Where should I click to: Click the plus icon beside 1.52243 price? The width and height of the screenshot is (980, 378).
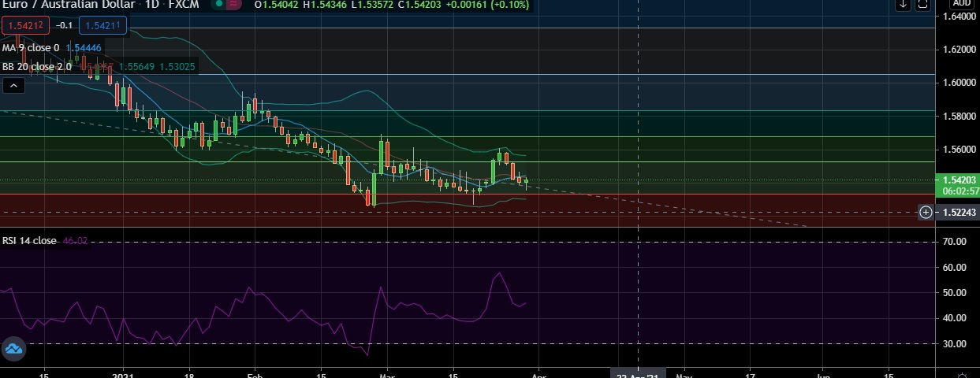pos(926,213)
